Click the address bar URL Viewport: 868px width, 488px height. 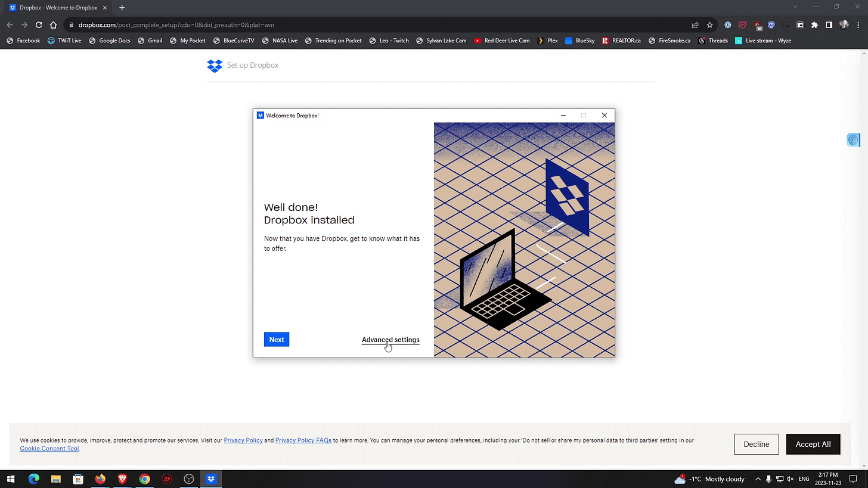click(x=176, y=25)
